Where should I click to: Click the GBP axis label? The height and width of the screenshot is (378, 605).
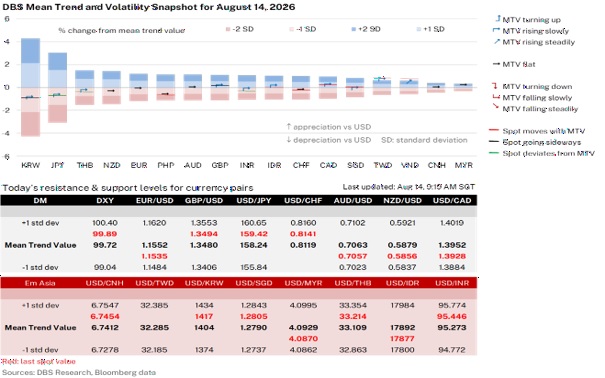pos(220,165)
